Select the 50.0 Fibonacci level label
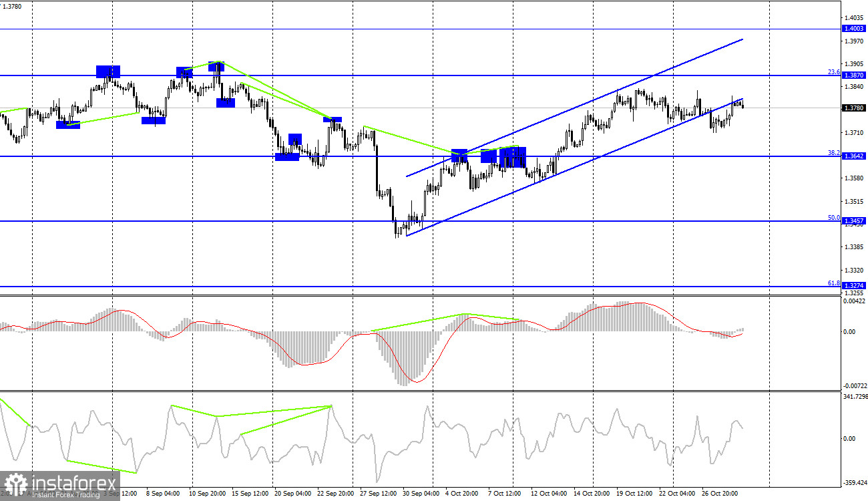The width and height of the screenshot is (868, 501). coord(833,218)
